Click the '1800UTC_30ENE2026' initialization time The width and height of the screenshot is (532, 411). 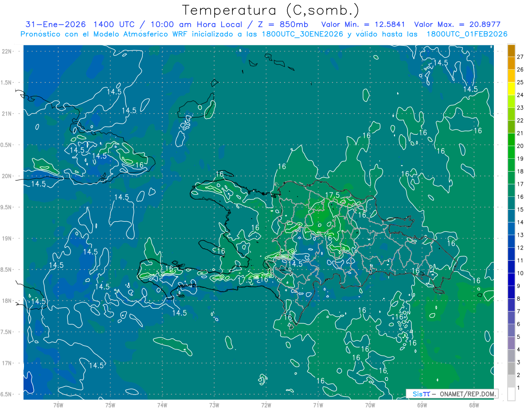tap(303, 34)
